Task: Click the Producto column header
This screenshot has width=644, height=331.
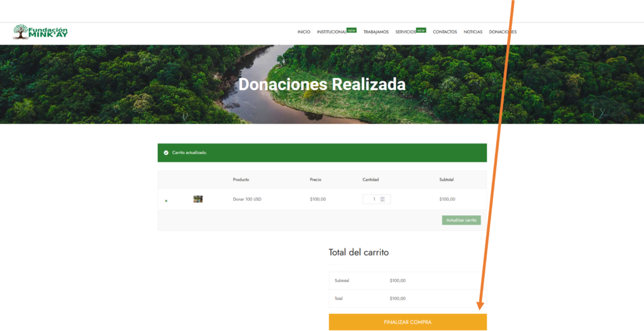Action: (241, 180)
